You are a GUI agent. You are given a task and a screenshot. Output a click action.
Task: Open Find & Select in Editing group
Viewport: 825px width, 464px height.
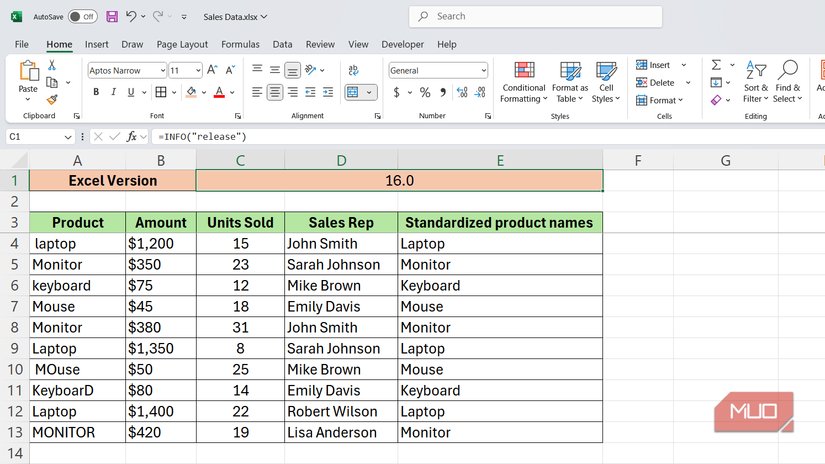pos(787,81)
